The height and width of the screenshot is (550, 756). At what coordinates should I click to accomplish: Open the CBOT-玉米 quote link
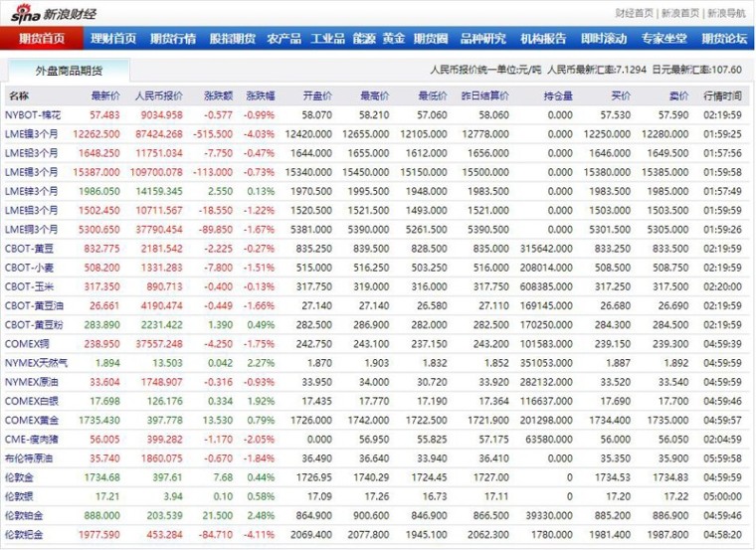(30, 286)
